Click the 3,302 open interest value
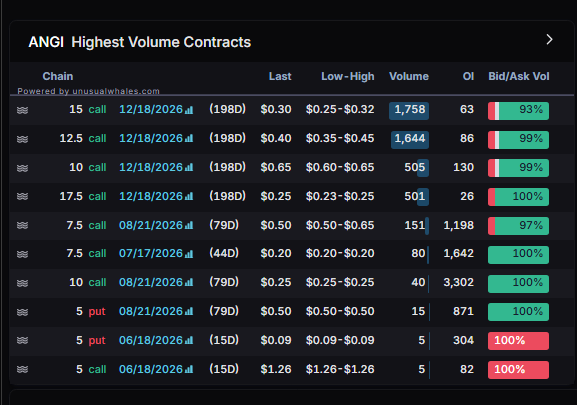Image resolution: width=577 pixels, height=405 pixels. [x=459, y=283]
